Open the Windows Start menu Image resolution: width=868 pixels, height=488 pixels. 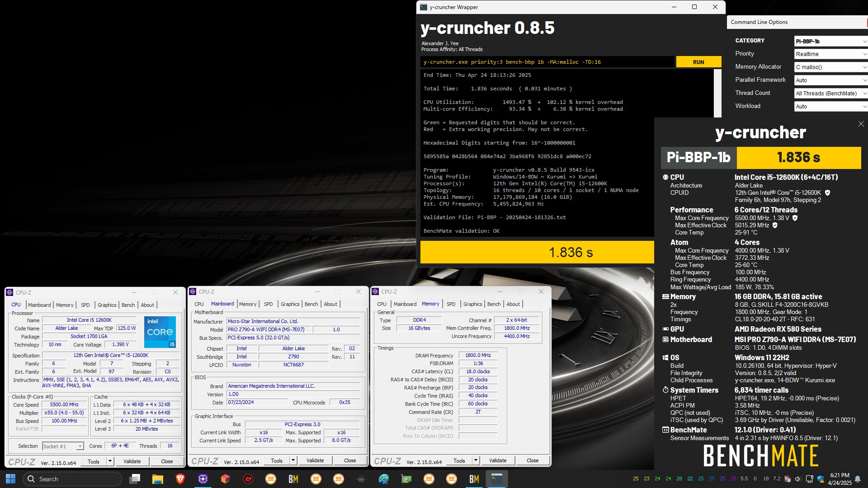10,479
